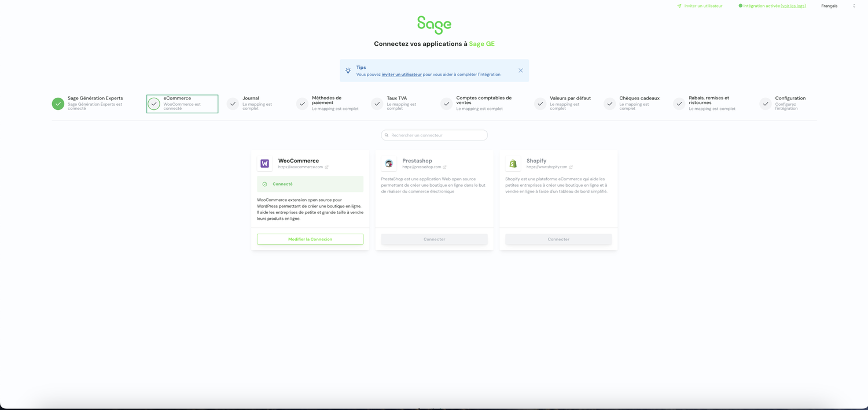Viewport: 868px width, 410px height.
Task: Follow the 'inviter un utilisateur' tip link
Action: (402, 75)
